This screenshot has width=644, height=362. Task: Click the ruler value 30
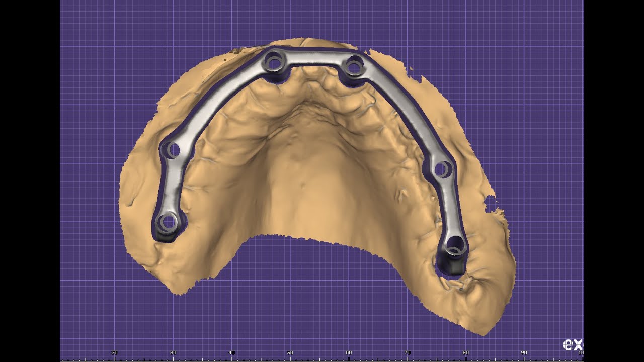coord(173,352)
